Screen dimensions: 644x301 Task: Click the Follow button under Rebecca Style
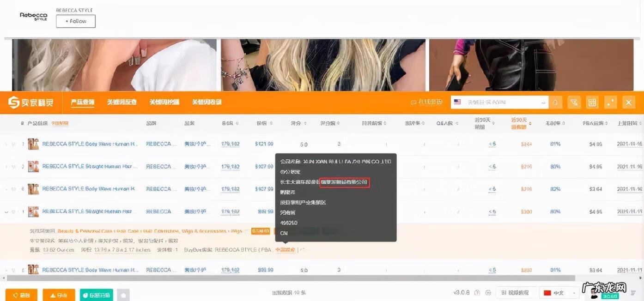point(75,21)
